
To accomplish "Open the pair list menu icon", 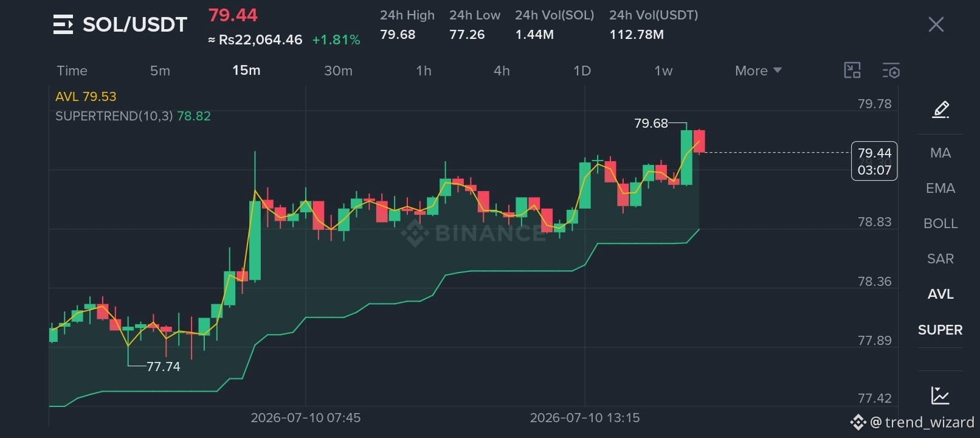I will point(63,24).
